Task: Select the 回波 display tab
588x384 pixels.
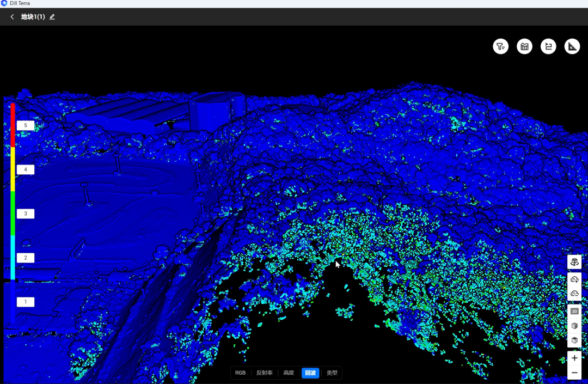Action: (310, 373)
